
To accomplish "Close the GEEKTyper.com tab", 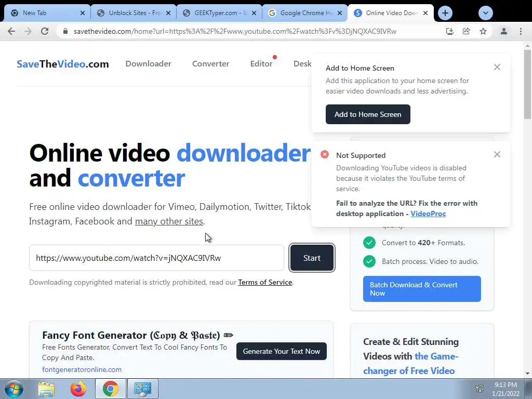I will pos(254,13).
